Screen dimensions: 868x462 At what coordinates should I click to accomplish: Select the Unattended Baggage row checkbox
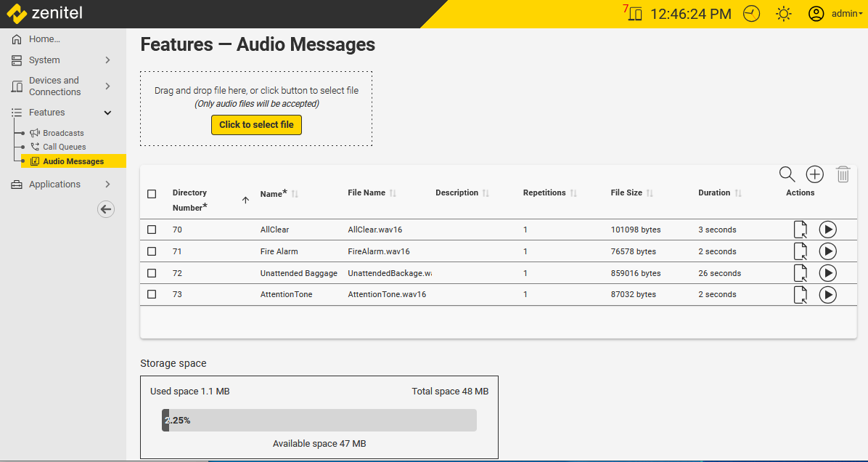[152, 273]
